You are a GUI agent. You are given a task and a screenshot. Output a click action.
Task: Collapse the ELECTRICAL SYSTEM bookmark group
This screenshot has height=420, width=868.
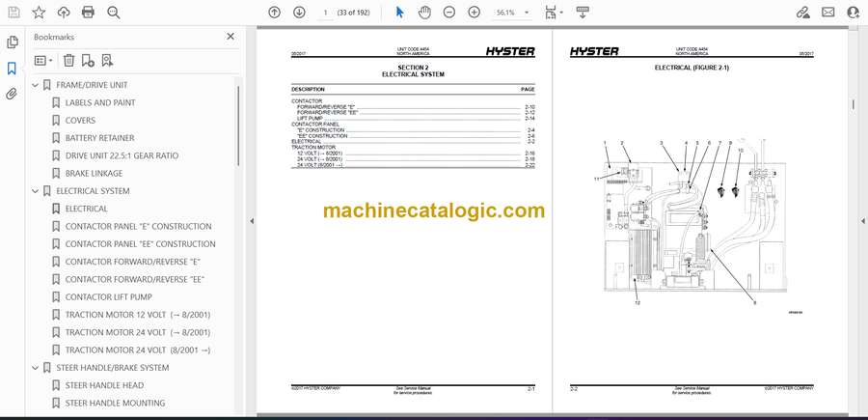coord(36,191)
